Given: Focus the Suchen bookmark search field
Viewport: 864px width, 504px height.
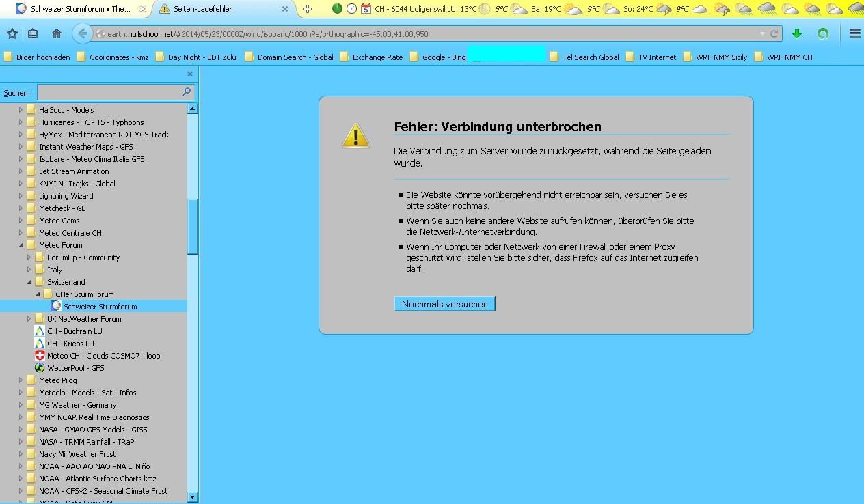Looking at the screenshot, I should (109, 92).
